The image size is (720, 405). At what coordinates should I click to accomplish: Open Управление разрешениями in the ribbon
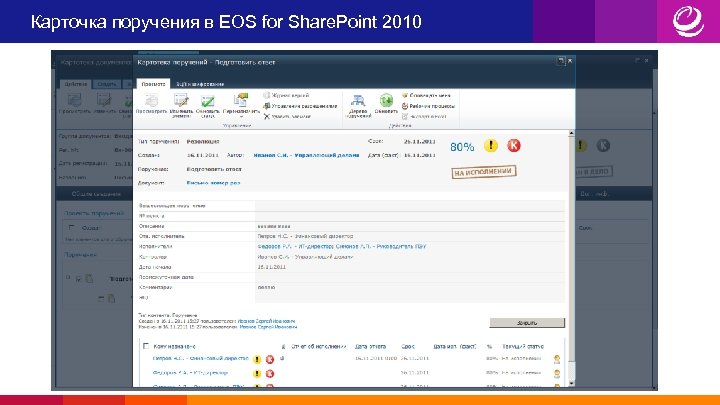point(300,106)
